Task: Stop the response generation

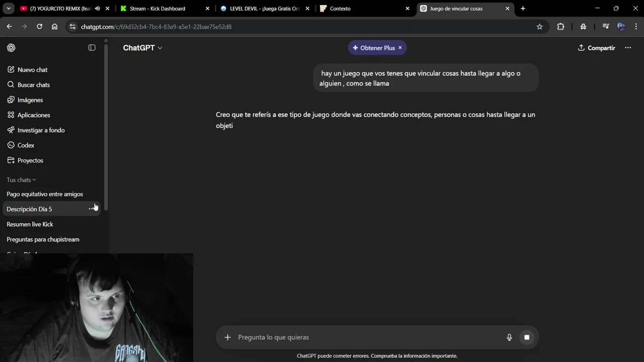Action: pos(527,337)
